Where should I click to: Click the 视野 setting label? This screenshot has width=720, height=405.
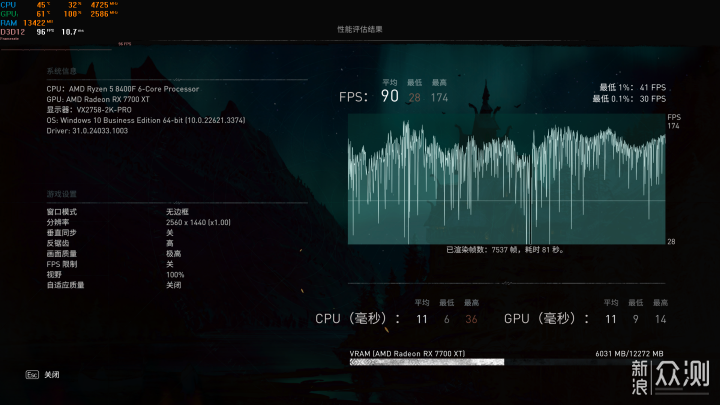point(54,275)
